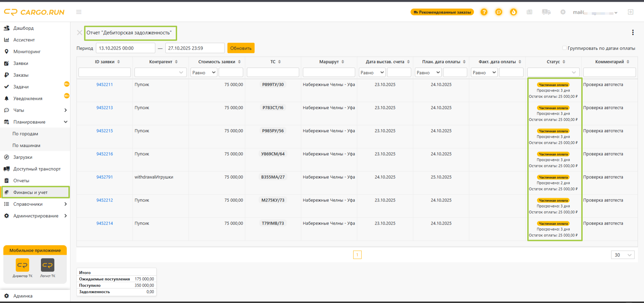Open Равно operator for Факт. дата оплаты
The width and height of the screenshot is (644, 303).
[x=484, y=72]
